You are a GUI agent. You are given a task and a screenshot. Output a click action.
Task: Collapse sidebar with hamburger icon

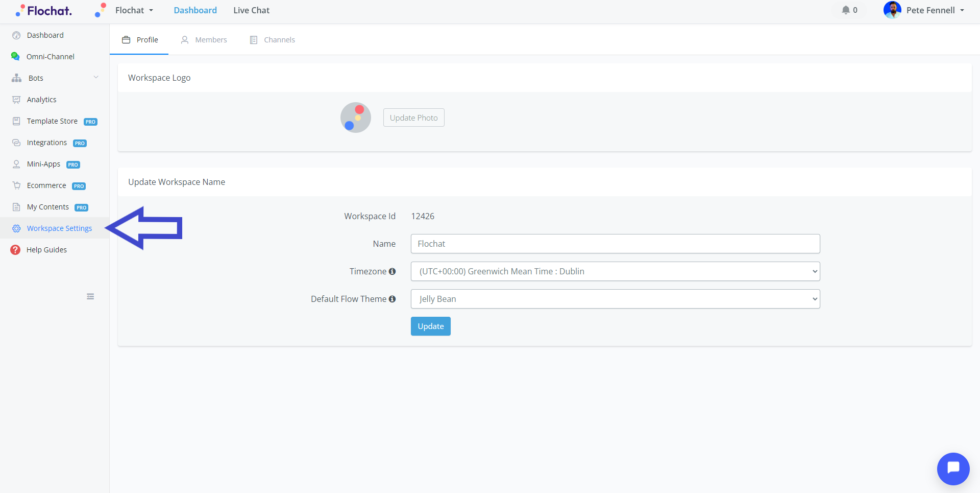(x=90, y=296)
